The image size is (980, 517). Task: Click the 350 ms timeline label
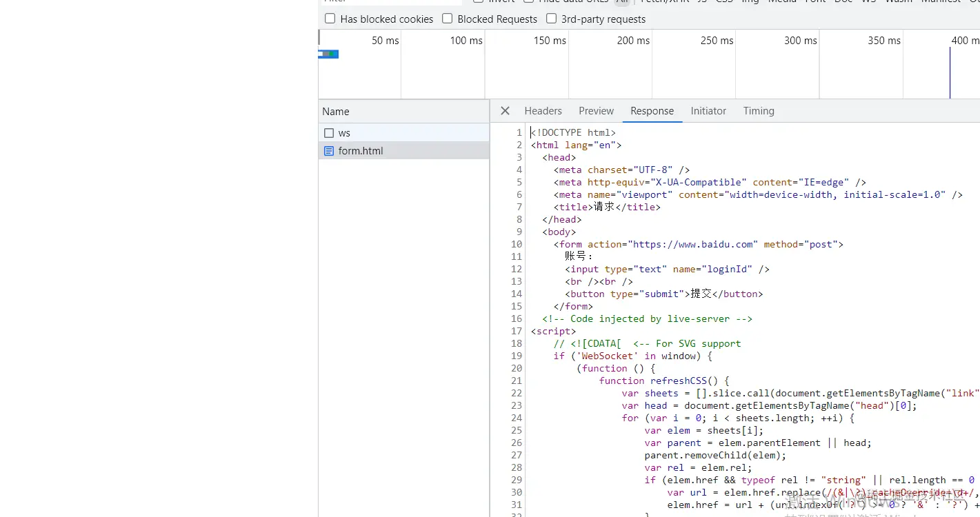click(884, 41)
